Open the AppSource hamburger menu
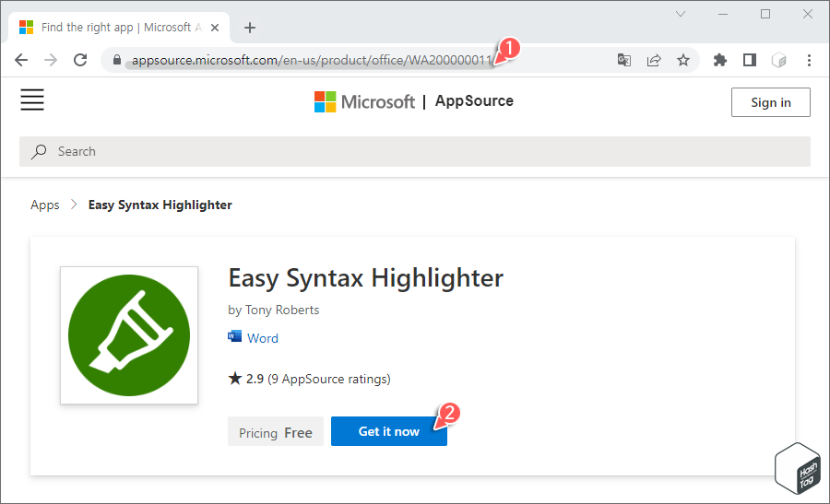The width and height of the screenshot is (830, 504). [x=32, y=100]
